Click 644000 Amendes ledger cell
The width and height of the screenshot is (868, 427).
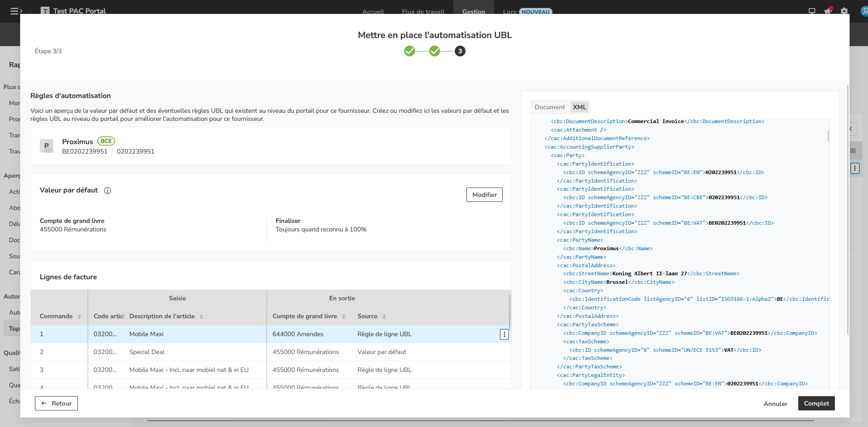pos(298,334)
